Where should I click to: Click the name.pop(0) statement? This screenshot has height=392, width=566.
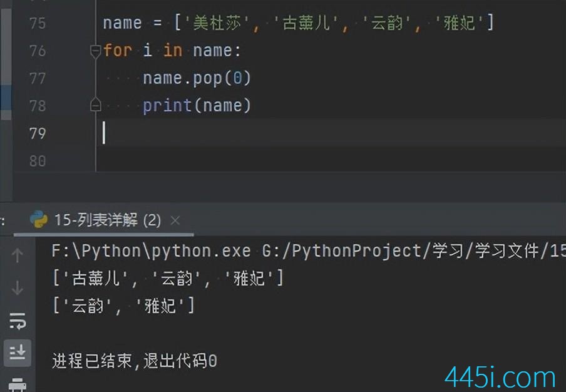[197, 78]
